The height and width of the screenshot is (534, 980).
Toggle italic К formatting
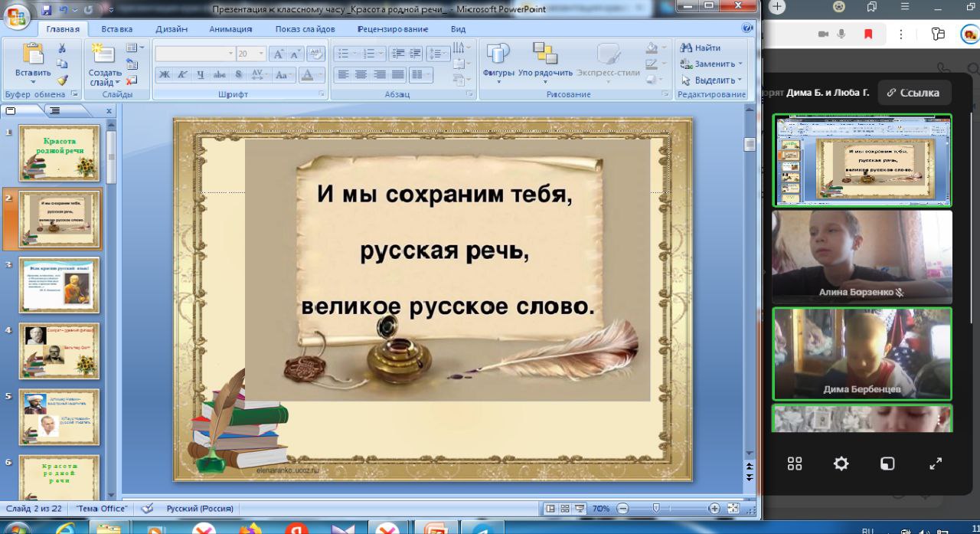(x=182, y=75)
